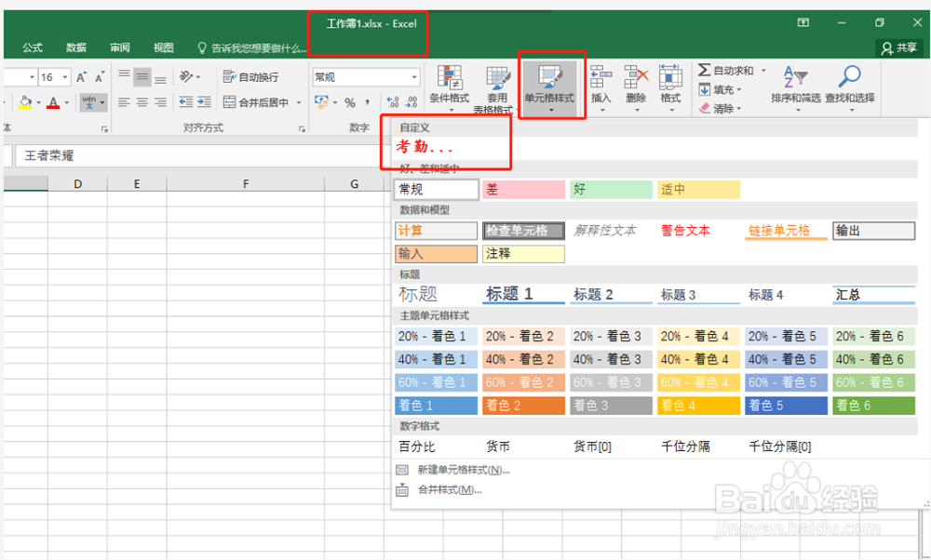Apply the custom 考勤 cell style
Viewport: 931px width, 560px height.
[425, 147]
